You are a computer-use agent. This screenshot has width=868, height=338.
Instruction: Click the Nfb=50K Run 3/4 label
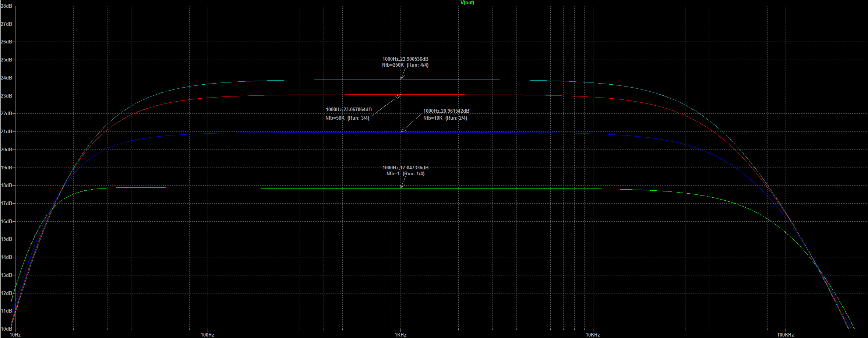347,118
